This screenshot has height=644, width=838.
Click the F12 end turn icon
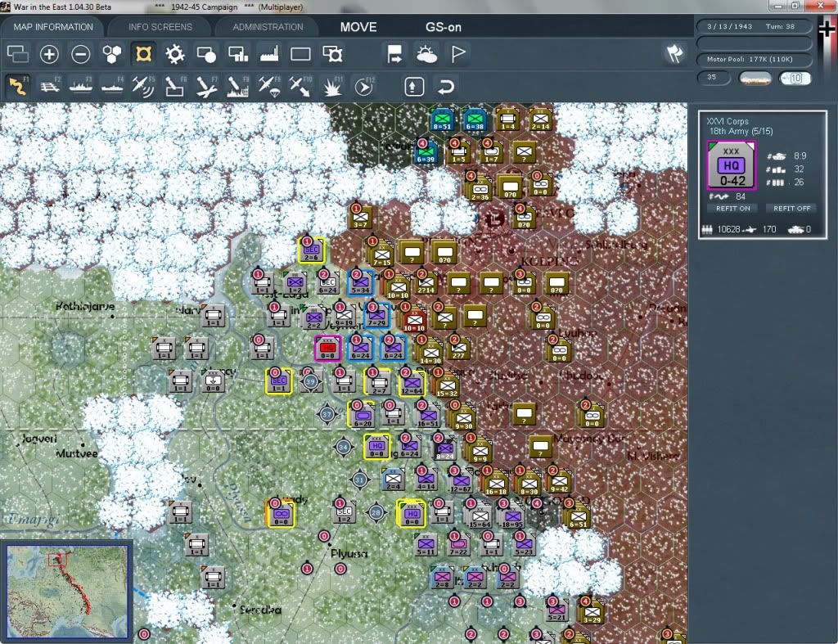(364, 87)
